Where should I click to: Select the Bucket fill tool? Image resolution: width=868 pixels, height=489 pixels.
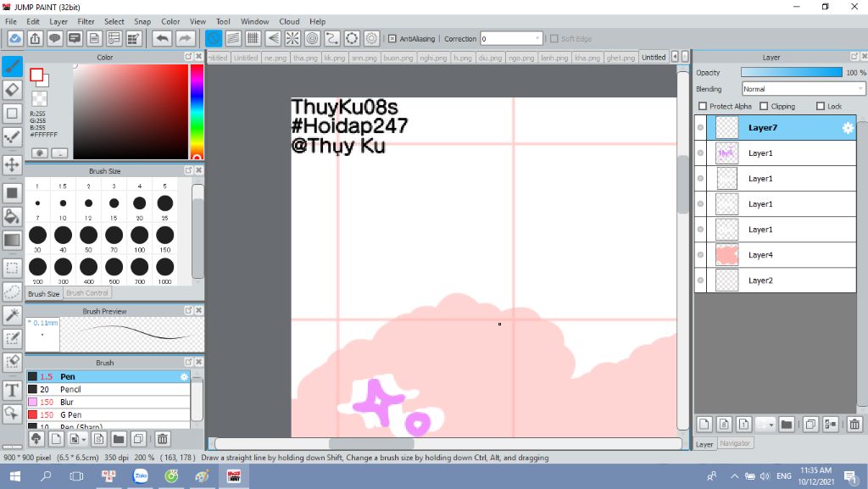(x=12, y=216)
